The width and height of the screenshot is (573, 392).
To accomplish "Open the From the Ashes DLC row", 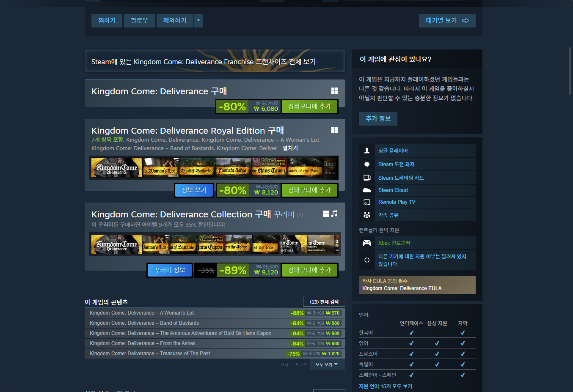I will click(215, 343).
